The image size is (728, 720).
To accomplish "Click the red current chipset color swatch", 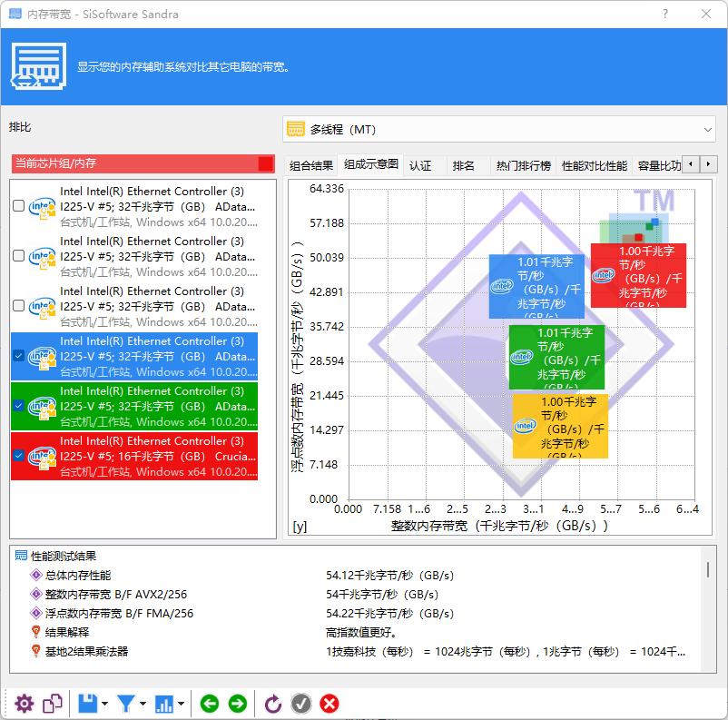I will [x=266, y=163].
